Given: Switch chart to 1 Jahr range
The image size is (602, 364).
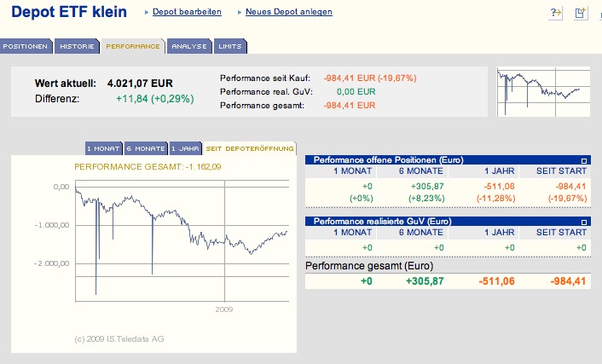Looking at the screenshot, I should 185,148.
